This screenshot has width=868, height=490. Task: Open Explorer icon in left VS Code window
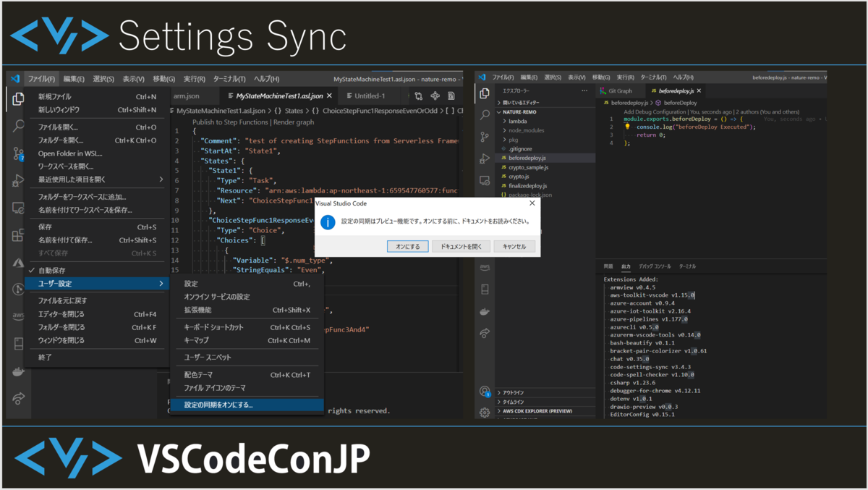(19, 99)
